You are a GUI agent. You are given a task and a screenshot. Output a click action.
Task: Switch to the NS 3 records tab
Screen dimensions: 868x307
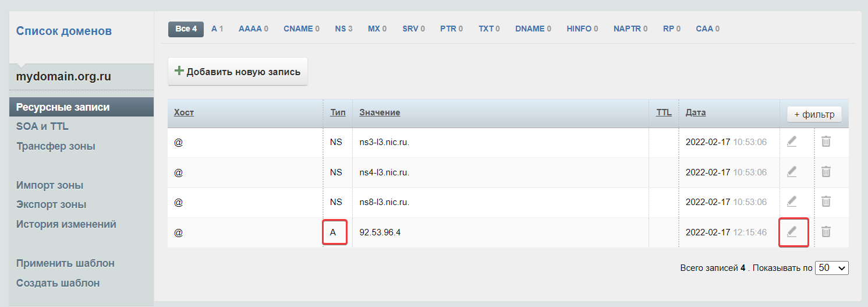pyautogui.click(x=343, y=29)
